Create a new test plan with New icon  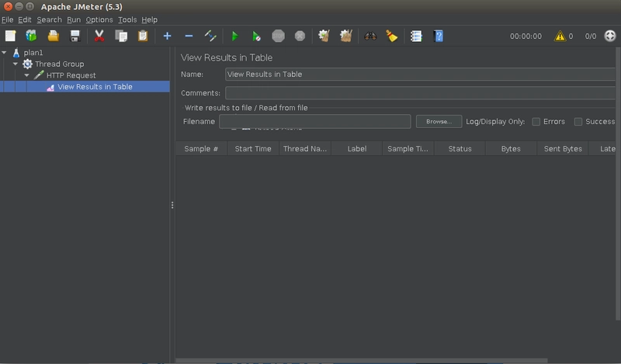coord(10,36)
